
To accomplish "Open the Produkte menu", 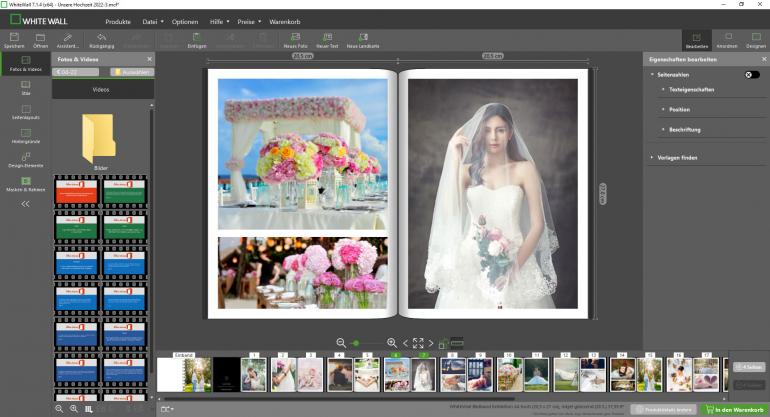I will 118,22.
